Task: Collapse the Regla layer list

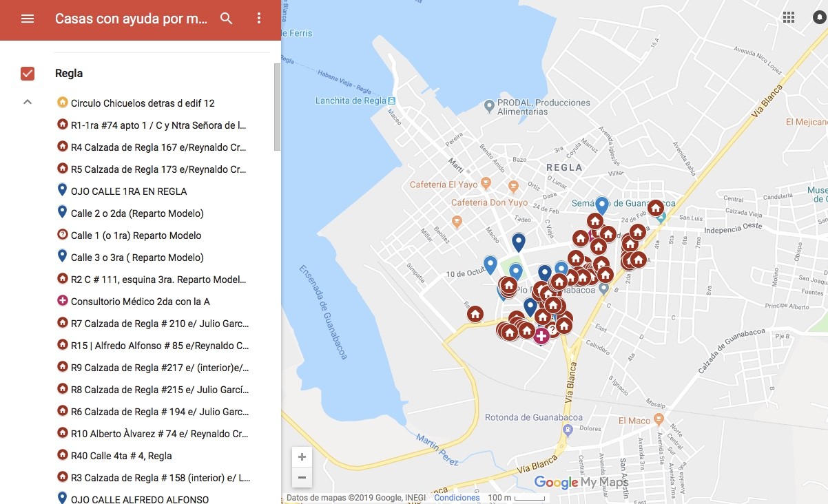Action: click(x=28, y=102)
